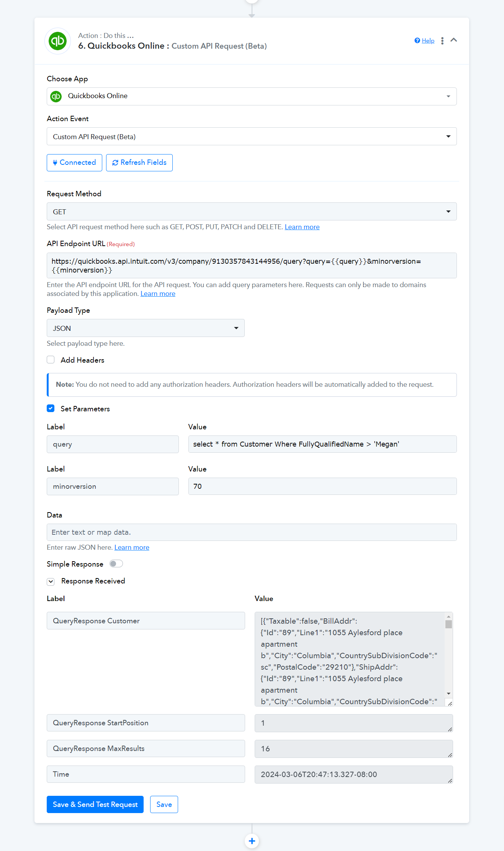Collapse the step using the chevron up icon
This screenshot has height=851, width=504.
point(454,40)
